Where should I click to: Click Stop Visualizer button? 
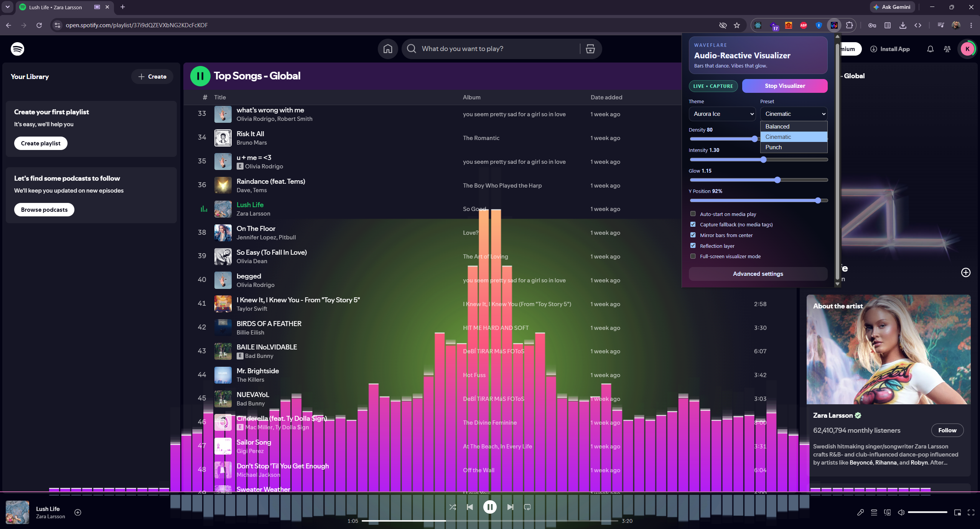(785, 86)
